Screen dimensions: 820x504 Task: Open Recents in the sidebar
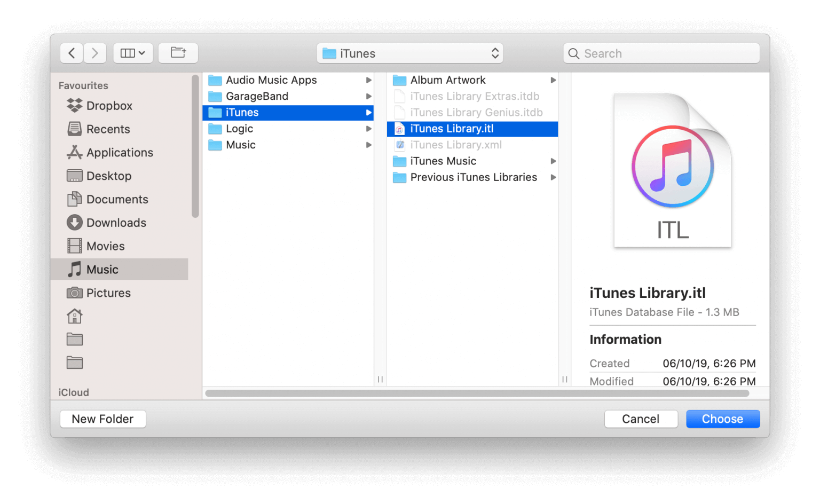(98, 129)
